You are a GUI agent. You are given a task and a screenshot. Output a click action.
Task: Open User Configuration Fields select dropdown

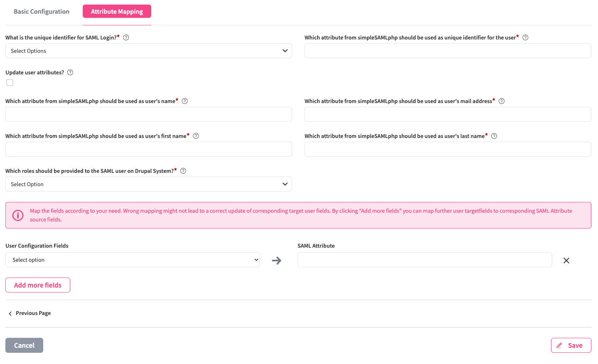[133, 260]
